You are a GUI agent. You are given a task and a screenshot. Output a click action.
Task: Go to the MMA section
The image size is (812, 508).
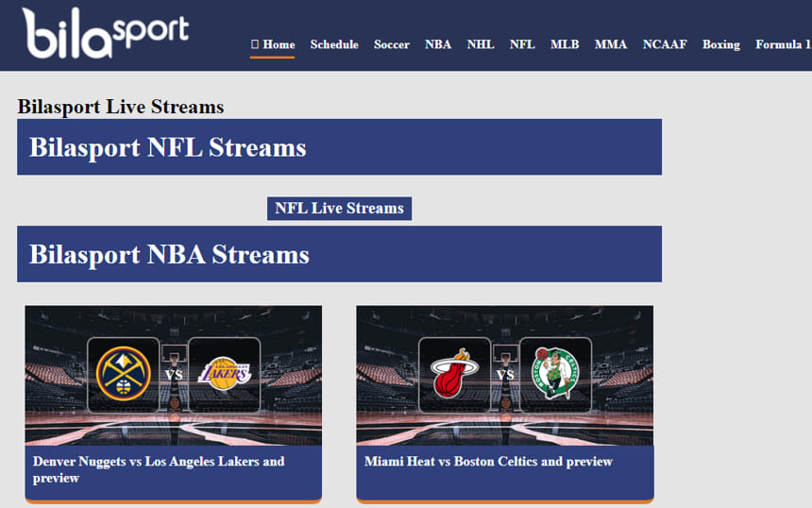point(611,44)
